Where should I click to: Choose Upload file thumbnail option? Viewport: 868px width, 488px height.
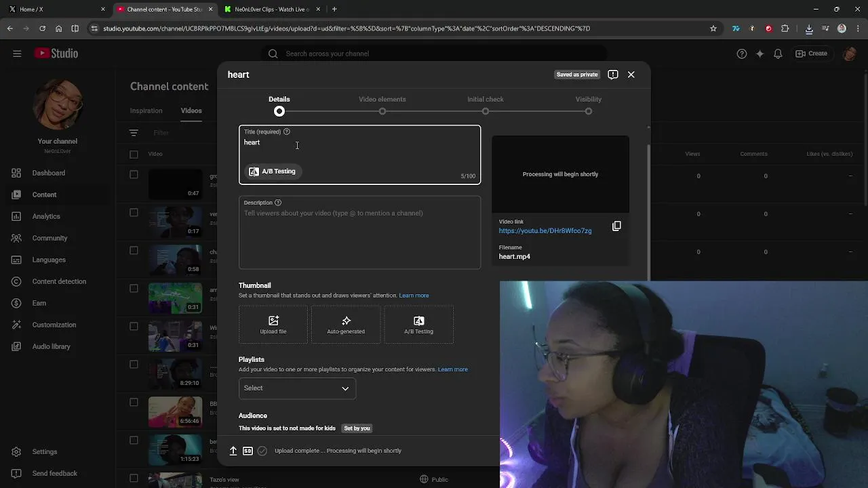273,324
